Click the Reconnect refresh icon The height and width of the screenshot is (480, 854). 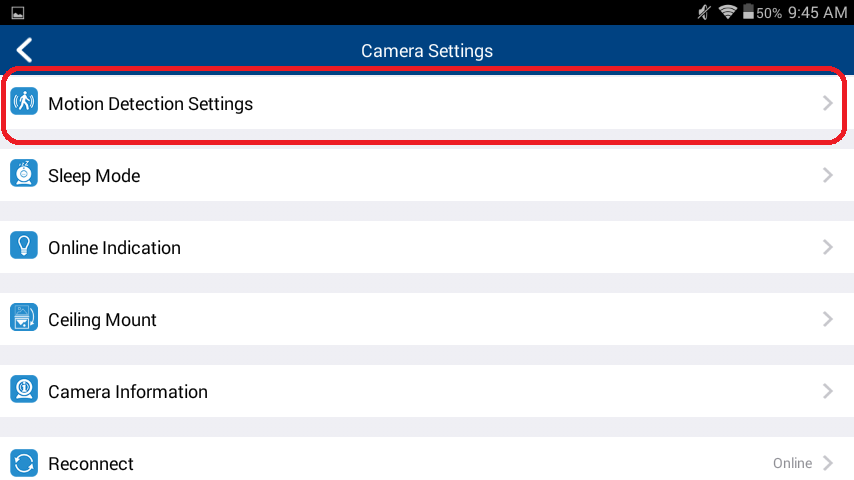click(x=24, y=463)
